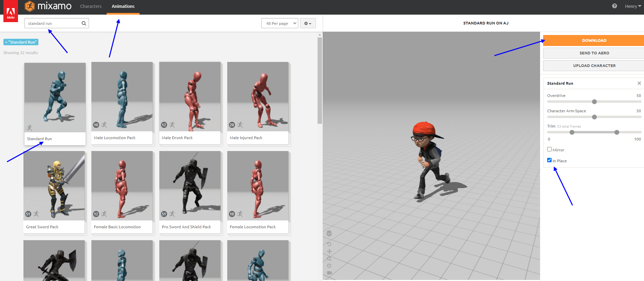
Task: Select the pan move arrows icon
Action: (x=329, y=251)
